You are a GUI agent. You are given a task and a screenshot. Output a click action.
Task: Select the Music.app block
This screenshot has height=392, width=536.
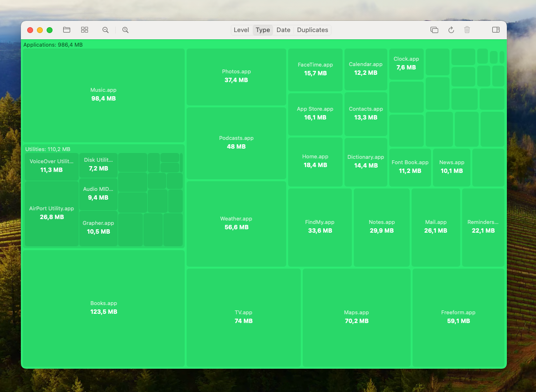point(104,95)
